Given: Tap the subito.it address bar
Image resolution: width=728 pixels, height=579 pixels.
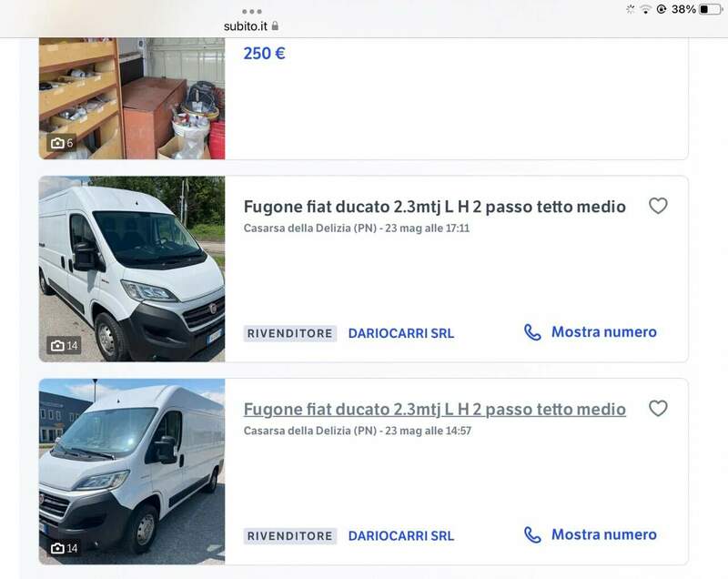Looking at the screenshot, I should 251,26.
